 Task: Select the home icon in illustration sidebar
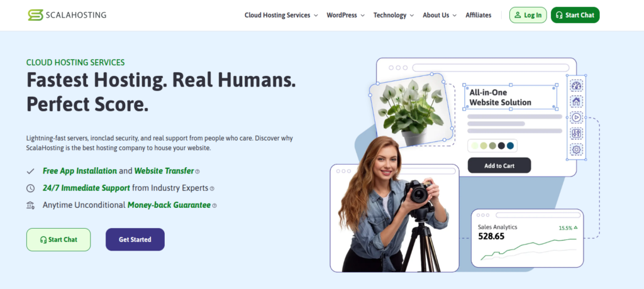pyautogui.click(x=576, y=101)
